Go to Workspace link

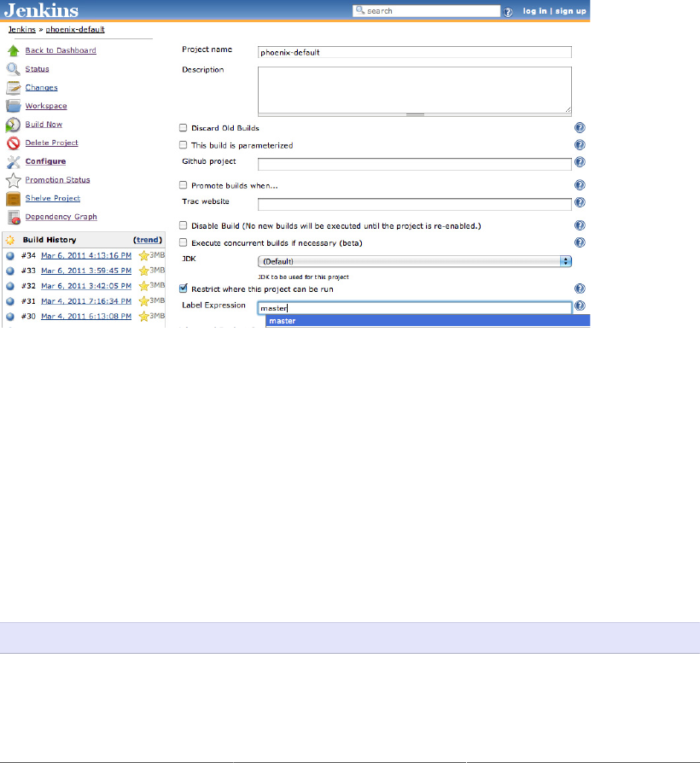46,106
